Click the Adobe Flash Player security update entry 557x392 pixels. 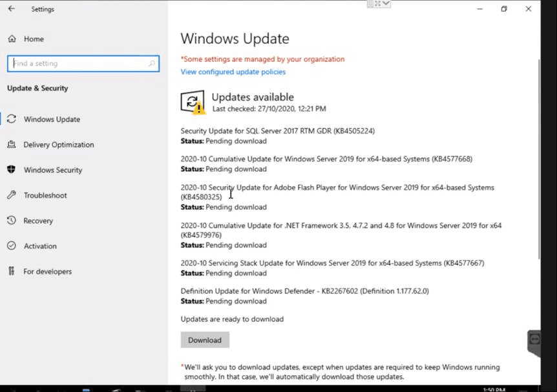pos(337,197)
